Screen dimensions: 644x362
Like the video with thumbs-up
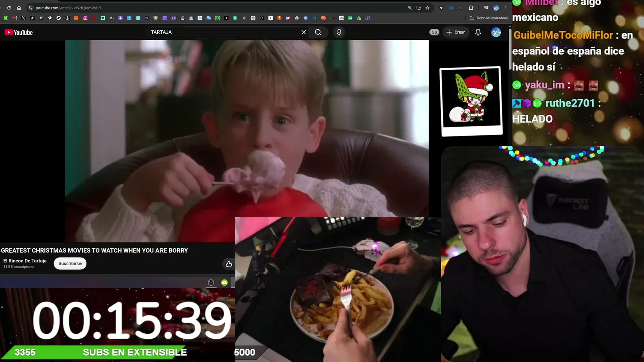pos(229,264)
